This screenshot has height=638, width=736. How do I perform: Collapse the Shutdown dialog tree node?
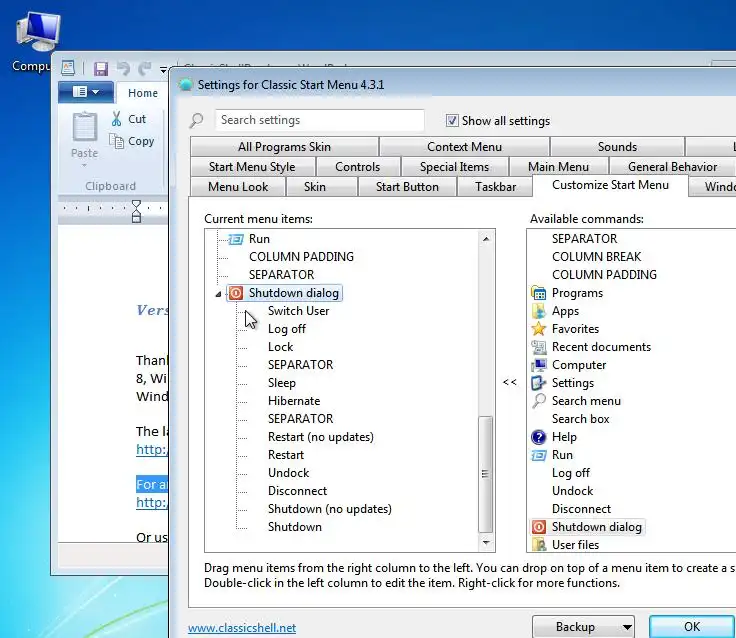tap(218, 294)
